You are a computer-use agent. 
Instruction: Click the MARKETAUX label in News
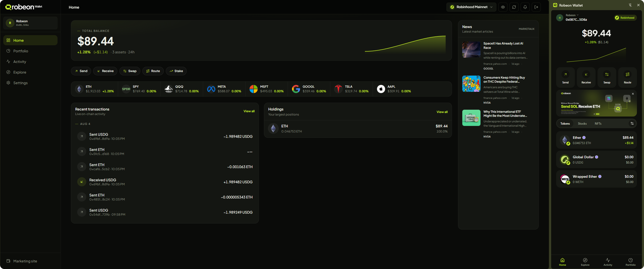click(526, 29)
